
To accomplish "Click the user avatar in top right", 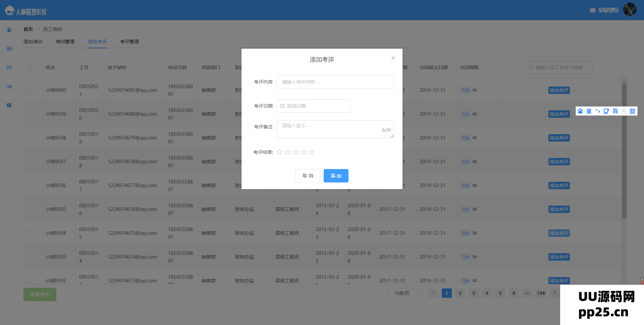I will click(x=630, y=9).
